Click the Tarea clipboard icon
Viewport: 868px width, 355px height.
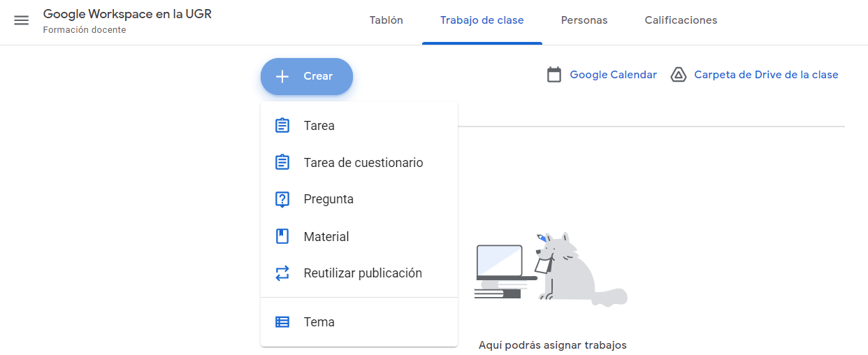[282, 126]
